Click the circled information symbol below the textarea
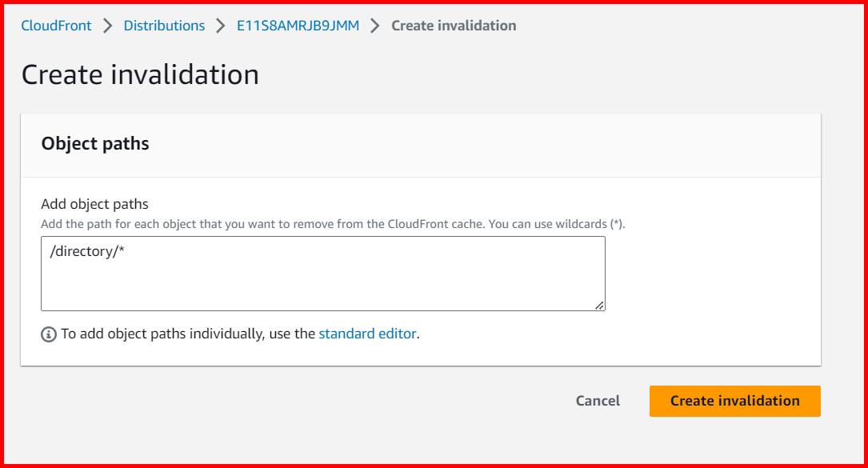Viewport: 868px width, 468px height. pos(47,334)
